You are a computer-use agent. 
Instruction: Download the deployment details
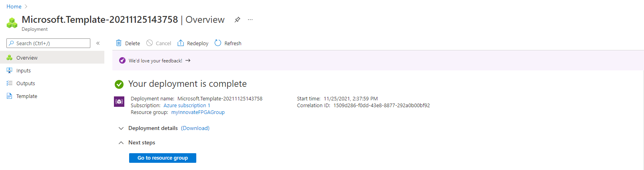(x=195, y=128)
